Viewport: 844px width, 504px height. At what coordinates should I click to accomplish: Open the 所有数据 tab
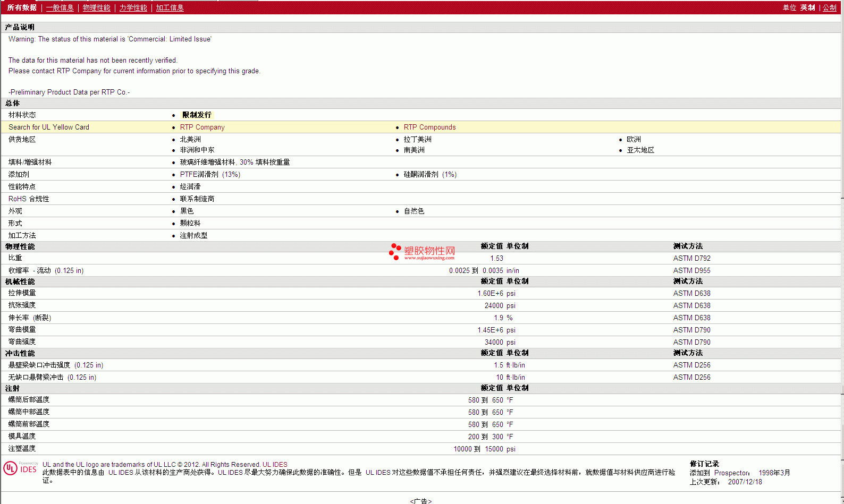pyautogui.click(x=22, y=7)
